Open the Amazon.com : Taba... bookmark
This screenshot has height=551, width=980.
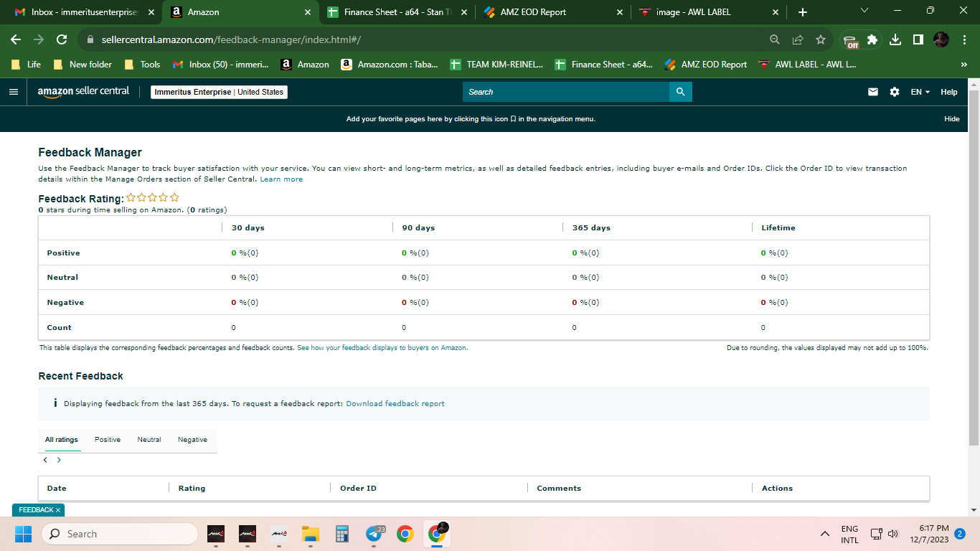point(390,65)
